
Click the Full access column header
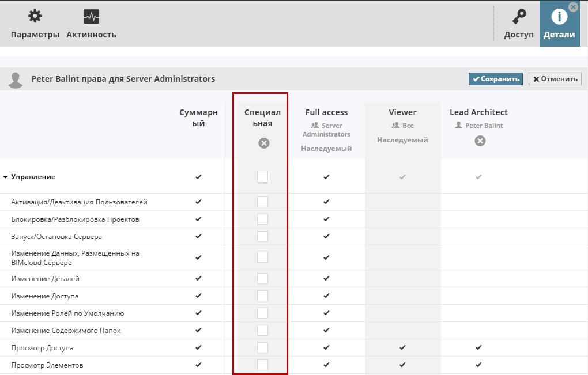tap(326, 112)
